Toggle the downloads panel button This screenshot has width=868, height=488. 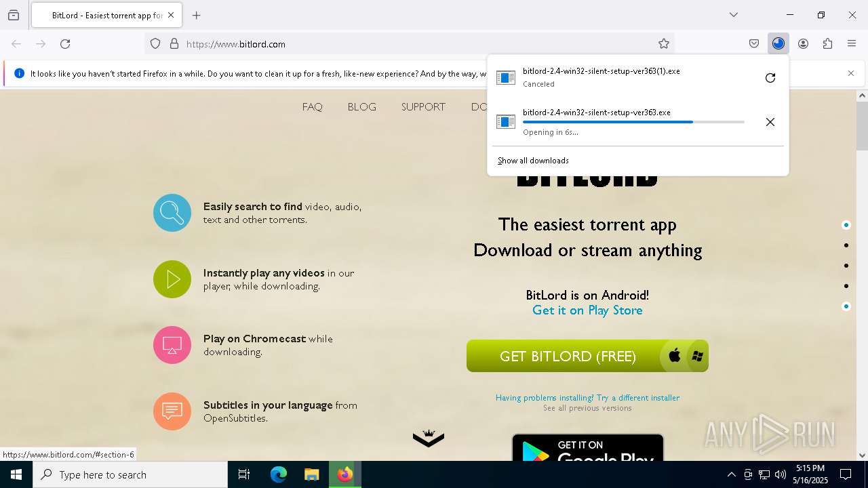click(778, 43)
